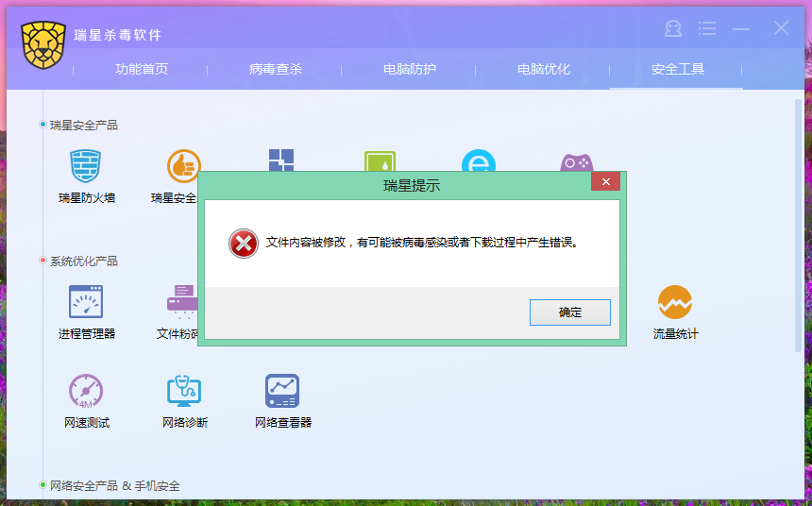Click the 文件内容被修改 error message text
The image size is (812, 506).
(422, 242)
